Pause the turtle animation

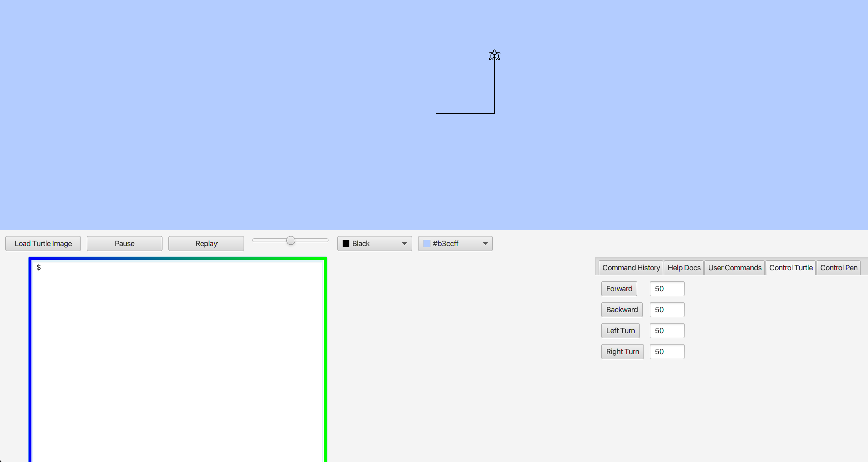click(x=125, y=244)
